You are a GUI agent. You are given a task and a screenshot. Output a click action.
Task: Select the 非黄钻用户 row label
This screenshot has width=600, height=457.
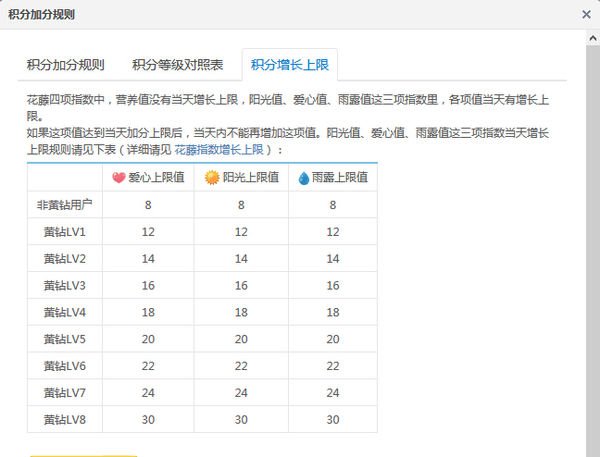click(x=65, y=205)
